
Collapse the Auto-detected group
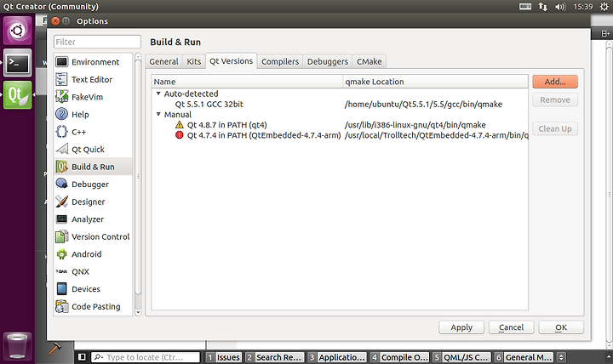coord(158,94)
